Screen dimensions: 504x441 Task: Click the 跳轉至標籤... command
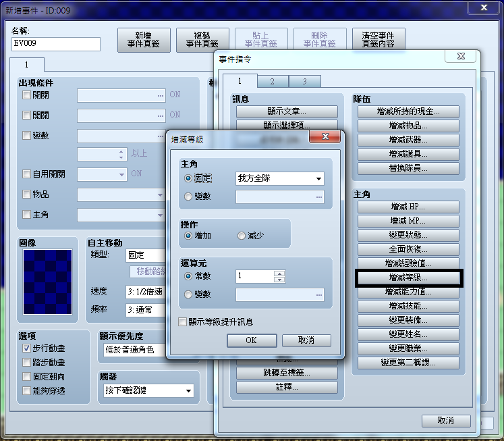(x=287, y=373)
